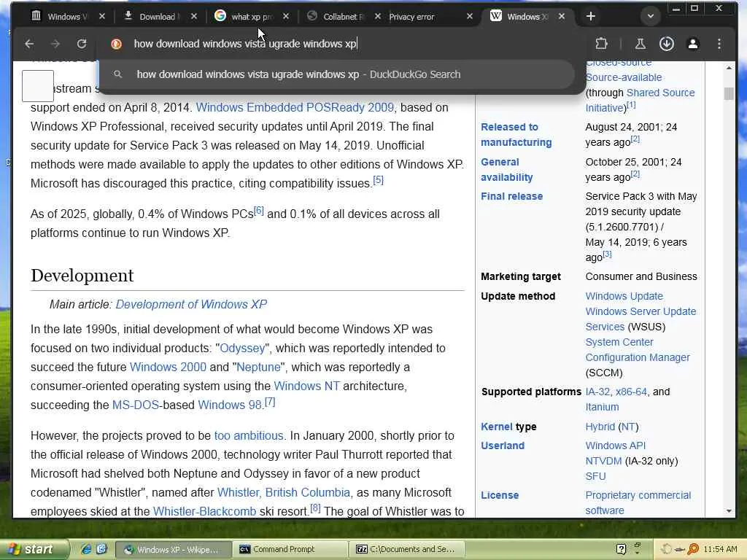Open Windows Update infobox link
Viewport: 747px width, 560px height.
pyautogui.click(x=624, y=296)
